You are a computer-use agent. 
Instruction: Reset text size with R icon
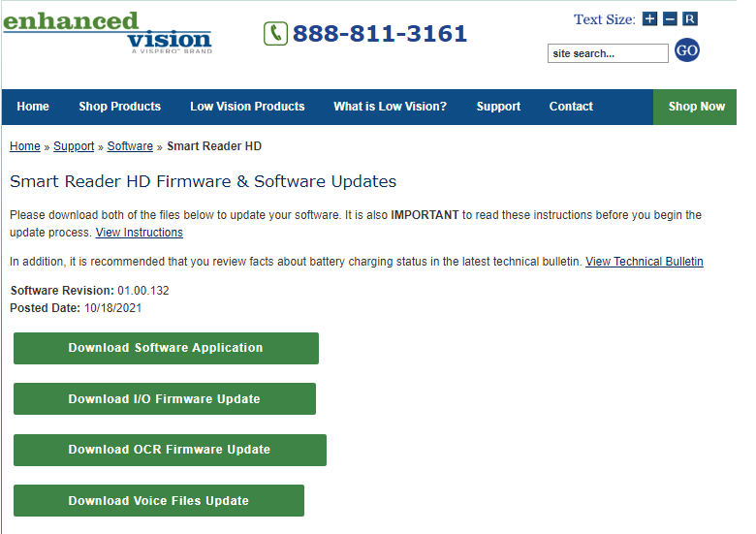coord(690,18)
